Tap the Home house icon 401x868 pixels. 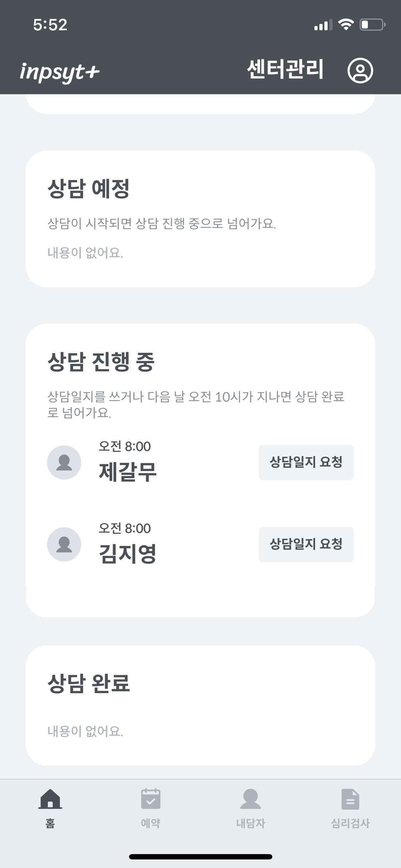[x=50, y=799]
